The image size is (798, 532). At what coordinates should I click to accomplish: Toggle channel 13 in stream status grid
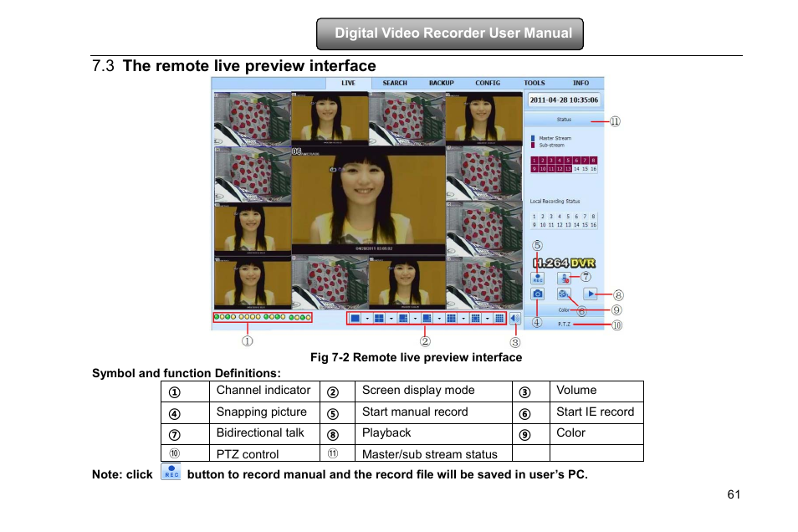(568, 168)
